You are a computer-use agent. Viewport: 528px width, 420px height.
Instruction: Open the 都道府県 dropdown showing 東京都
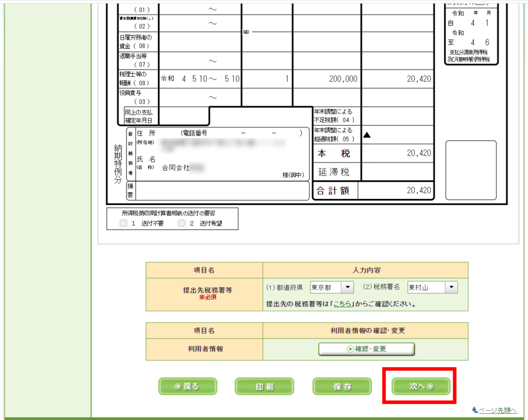332,287
